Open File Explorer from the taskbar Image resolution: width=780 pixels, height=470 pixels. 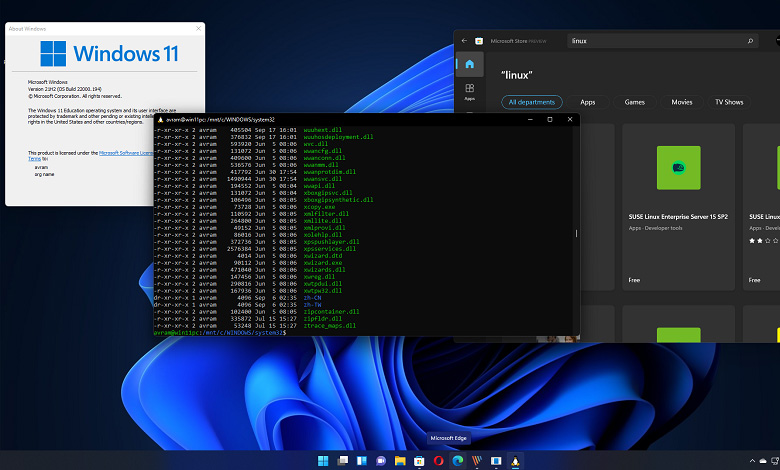coord(400,460)
